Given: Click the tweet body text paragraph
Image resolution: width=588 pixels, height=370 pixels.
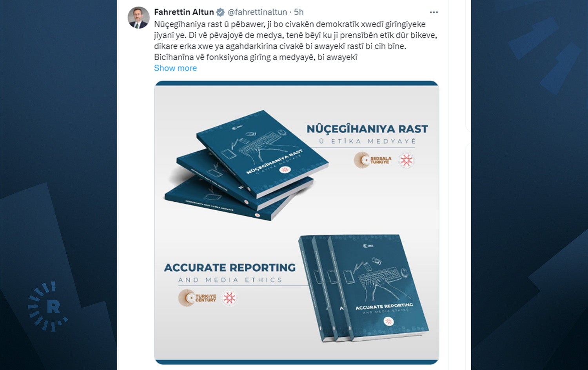Looking at the screenshot, I should click(x=296, y=41).
